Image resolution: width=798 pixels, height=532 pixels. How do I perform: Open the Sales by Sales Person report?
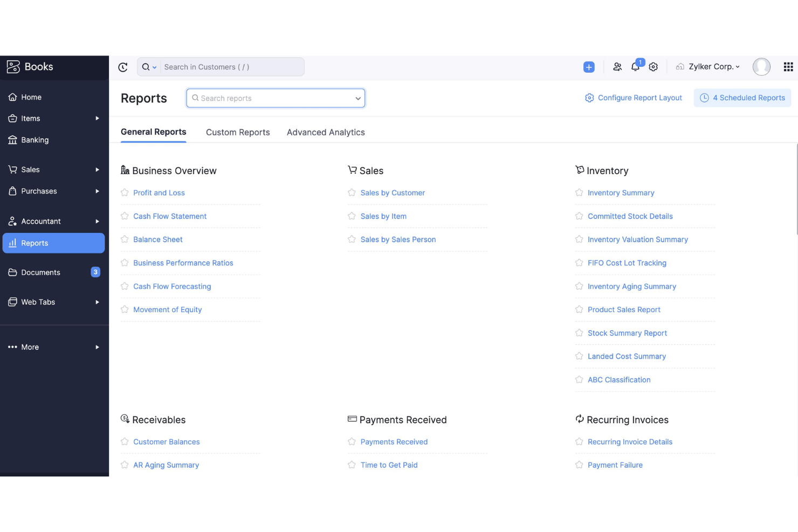pyautogui.click(x=398, y=239)
